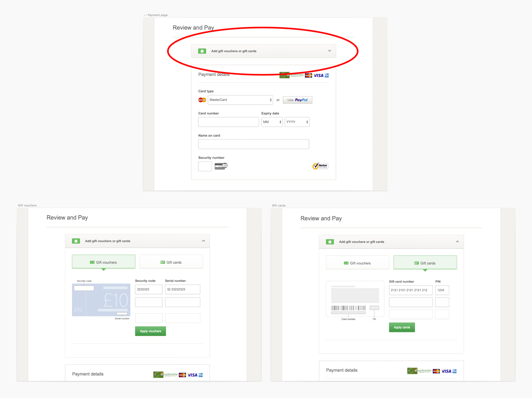Collapse the gift vouchers panel chevron in Gift vouchers mockup

click(x=203, y=241)
